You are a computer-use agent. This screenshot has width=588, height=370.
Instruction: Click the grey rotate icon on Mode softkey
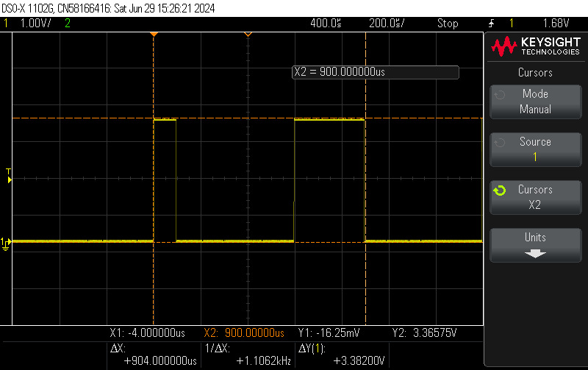pyautogui.click(x=500, y=95)
